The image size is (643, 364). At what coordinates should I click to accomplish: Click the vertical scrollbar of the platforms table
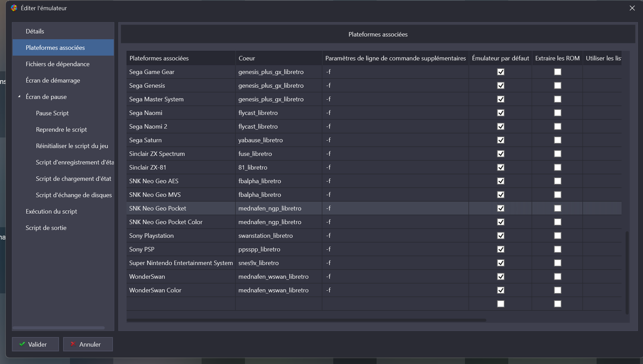pos(627,273)
